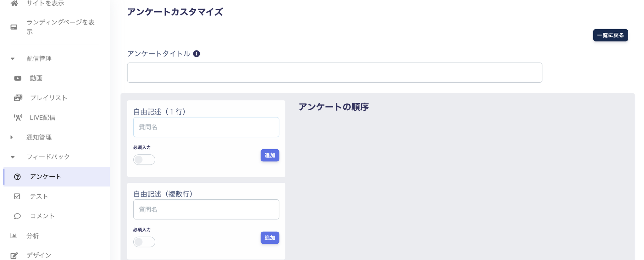Click the video play icon for 動画
The image size is (644, 260).
[18, 78]
